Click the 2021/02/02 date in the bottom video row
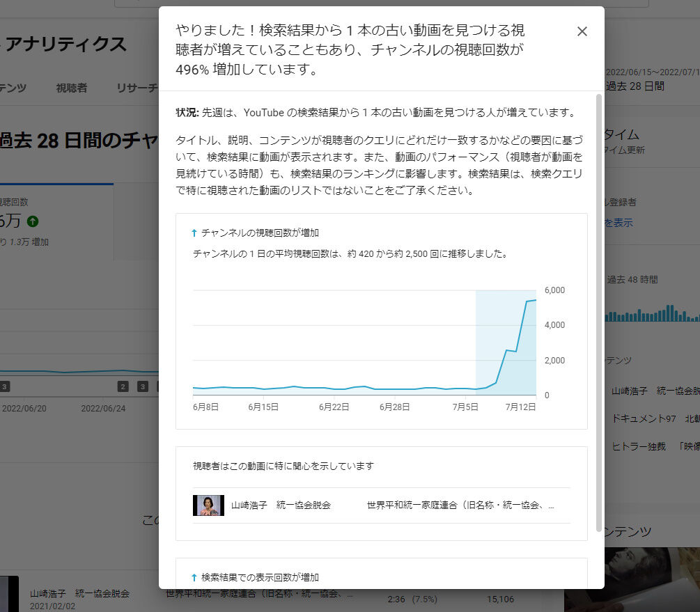Screen dimensions: 700x612 tap(53, 606)
